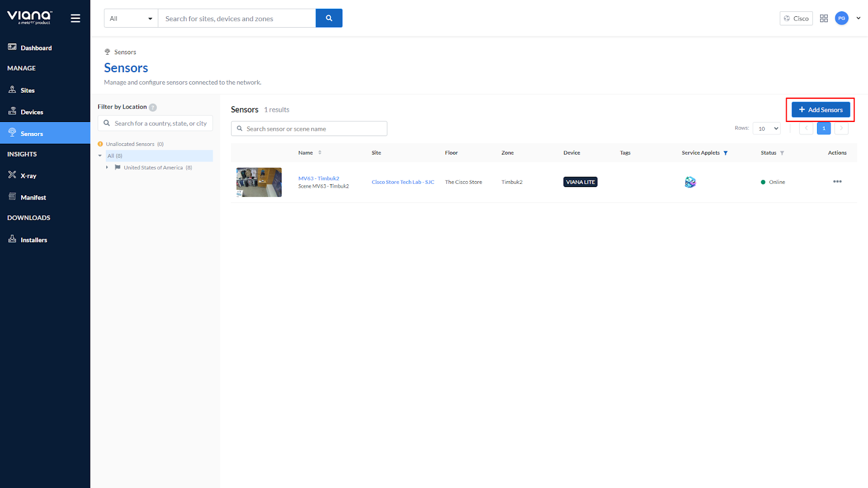Open the apps grid icon
The width and height of the screenshot is (868, 488).
824,18
